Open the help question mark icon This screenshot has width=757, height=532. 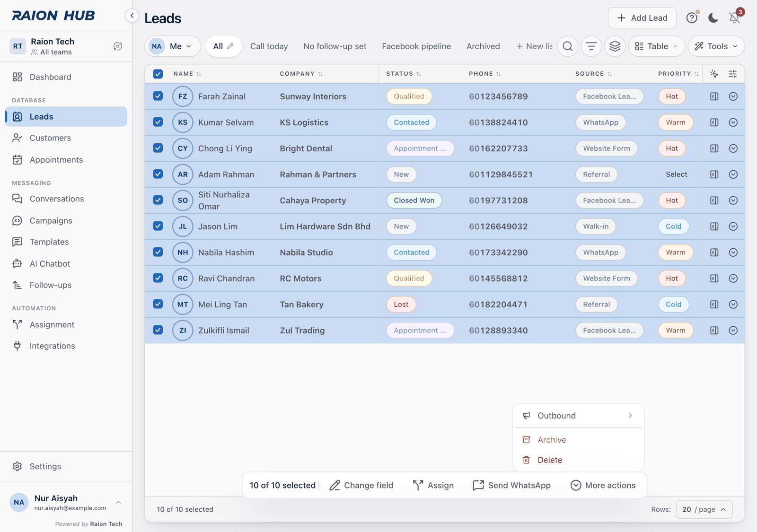[x=692, y=18]
